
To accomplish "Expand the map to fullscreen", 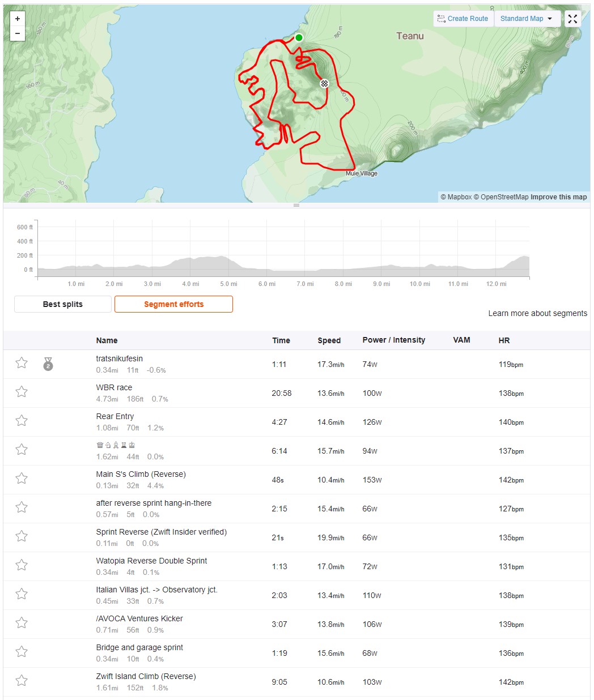I will click(x=572, y=19).
